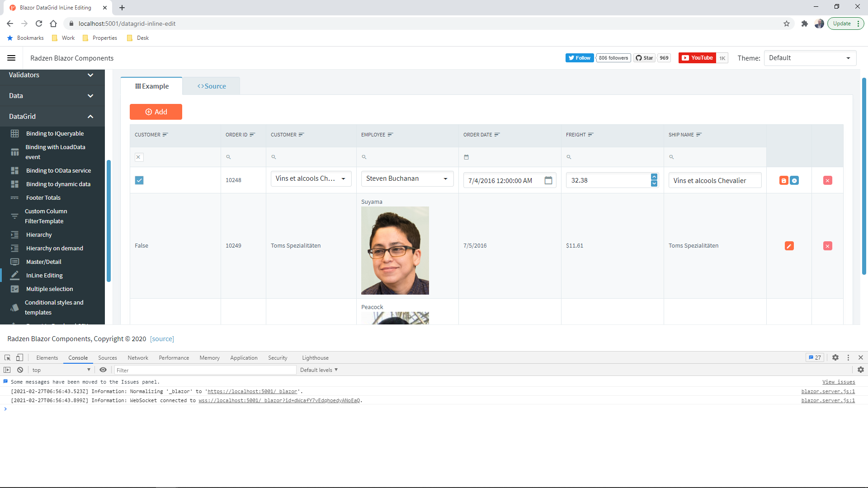Click the orange Add button
868x488 pixels.
156,112
